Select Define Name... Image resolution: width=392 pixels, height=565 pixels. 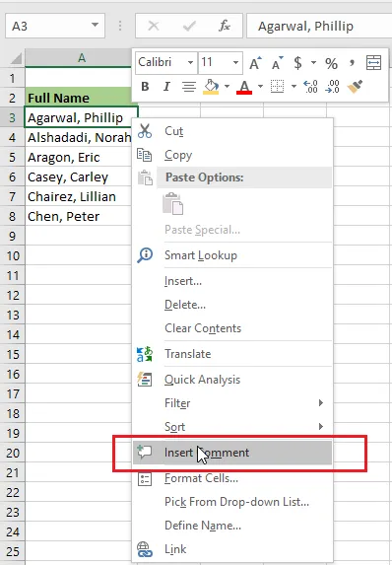click(232, 526)
